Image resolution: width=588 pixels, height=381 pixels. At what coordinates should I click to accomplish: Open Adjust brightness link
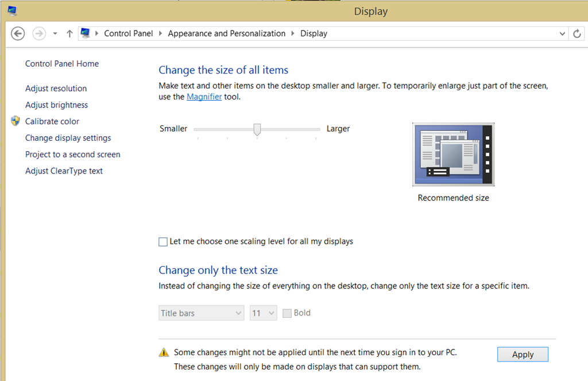pos(57,105)
